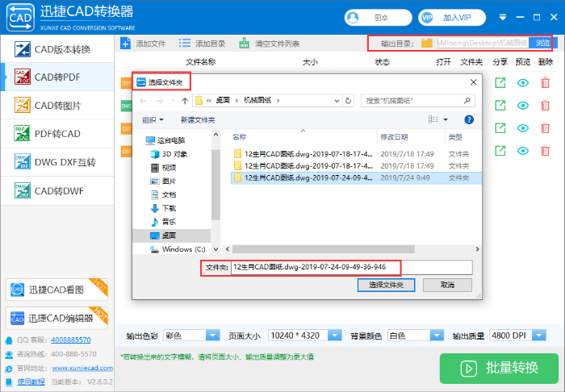Click the dialog Up one level arrow
The image size is (565, 392).
185,101
